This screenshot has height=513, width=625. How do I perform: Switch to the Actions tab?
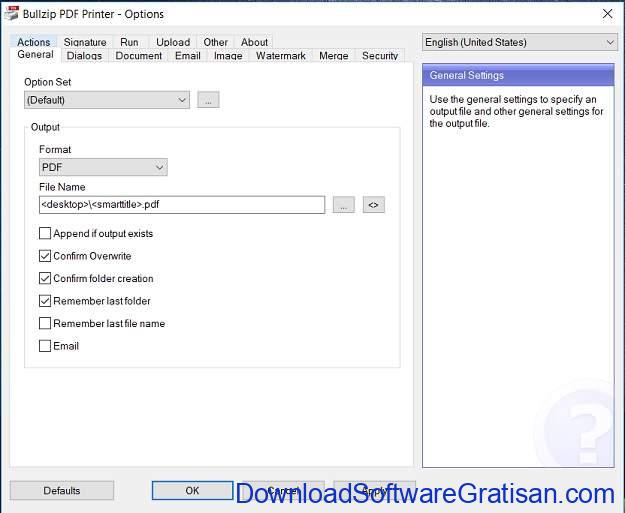(34, 42)
